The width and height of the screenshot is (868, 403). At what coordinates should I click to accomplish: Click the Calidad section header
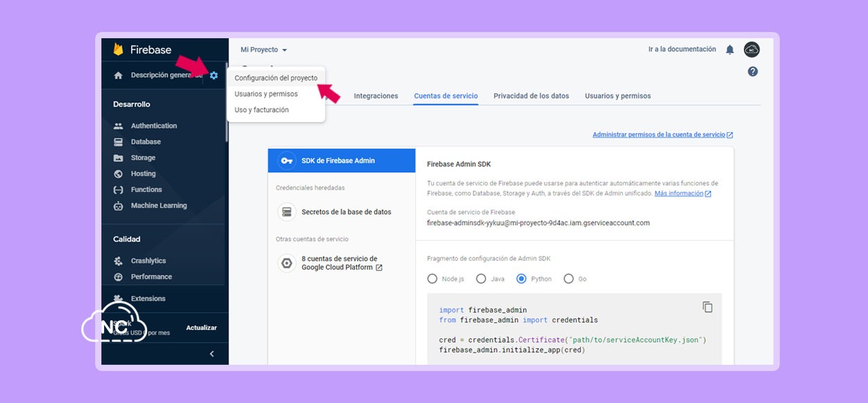[x=126, y=239]
